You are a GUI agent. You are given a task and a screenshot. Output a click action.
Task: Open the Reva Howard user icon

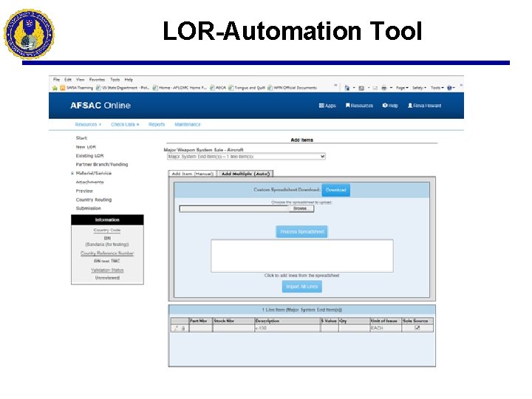click(410, 106)
